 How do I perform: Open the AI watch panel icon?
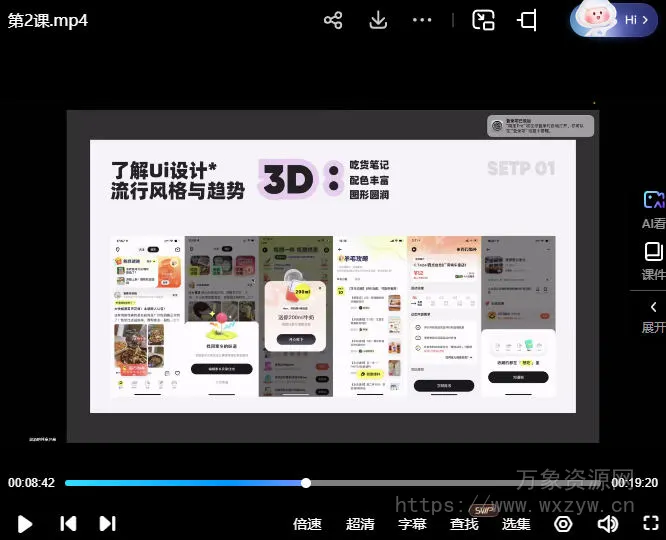pyautogui.click(x=653, y=202)
